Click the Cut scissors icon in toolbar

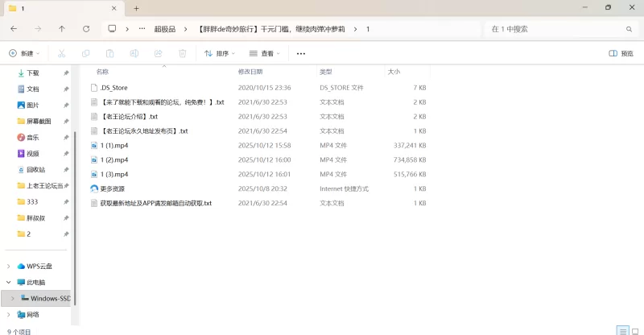tap(61, 53)
